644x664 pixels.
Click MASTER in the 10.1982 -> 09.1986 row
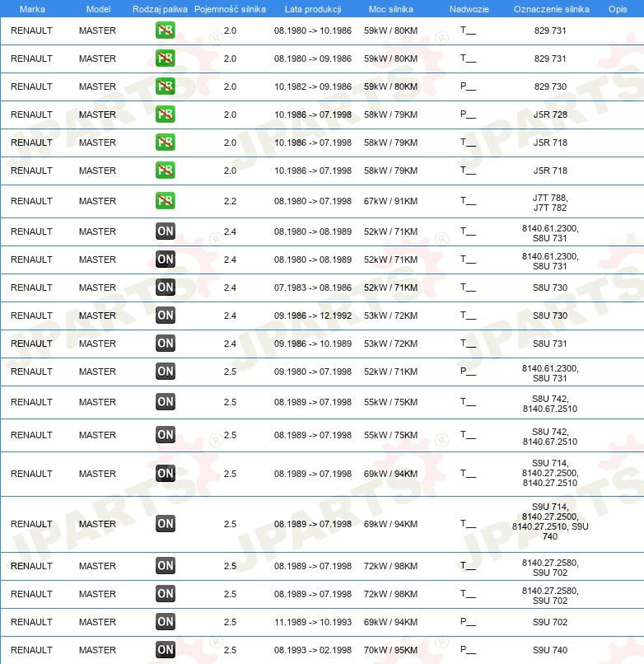97,87
